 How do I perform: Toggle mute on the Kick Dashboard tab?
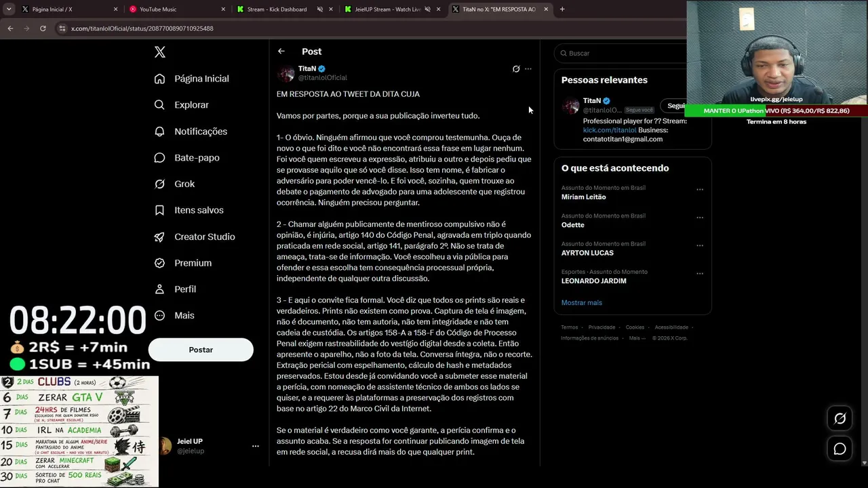(x=319, y=9)
